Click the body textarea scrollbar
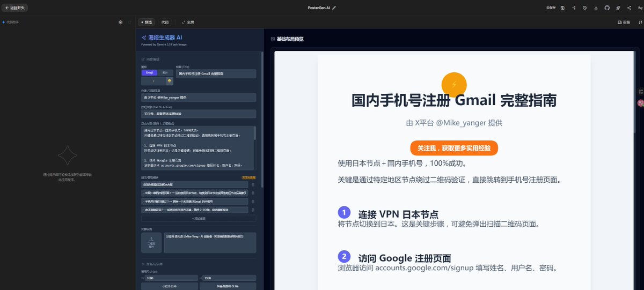Image resolution: width=644 pixels, height=290 pixels. 255,133
